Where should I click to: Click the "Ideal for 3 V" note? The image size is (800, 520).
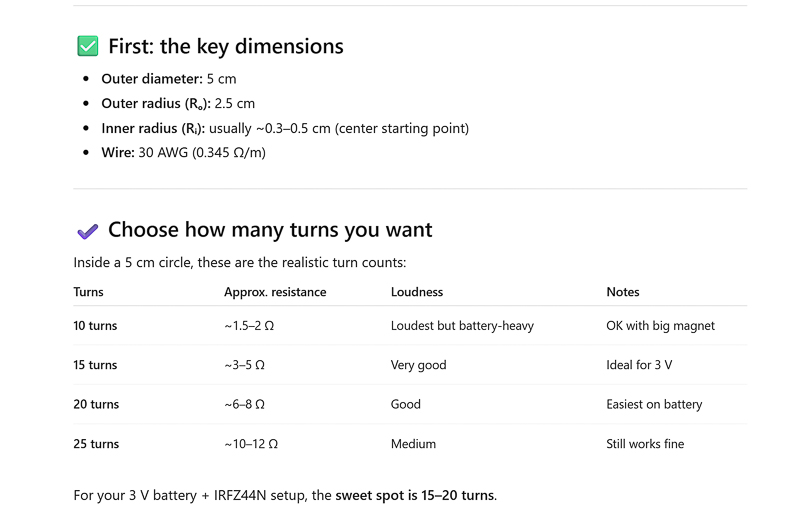pyautogui.click(x=639, y=365)
